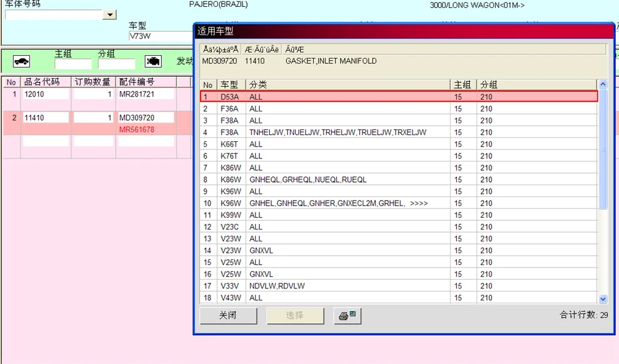Click GASKET,INLET MANIFOLD part name
619x364 pixels.
pos(331,61)
